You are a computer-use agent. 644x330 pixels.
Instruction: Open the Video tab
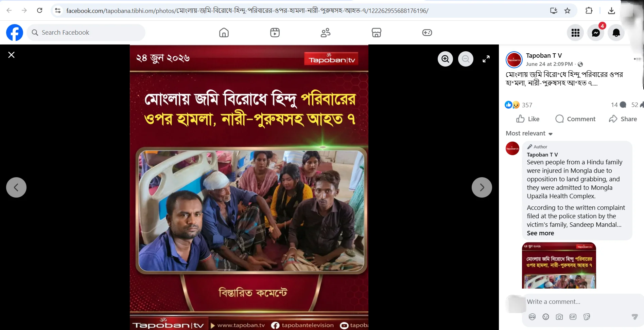(x=275, y=33)
